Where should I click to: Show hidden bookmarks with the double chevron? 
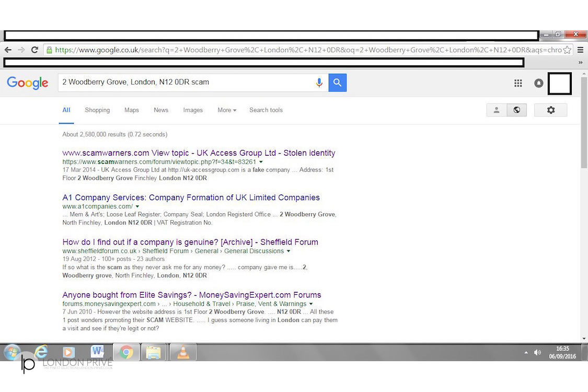(x=581, y=62)
